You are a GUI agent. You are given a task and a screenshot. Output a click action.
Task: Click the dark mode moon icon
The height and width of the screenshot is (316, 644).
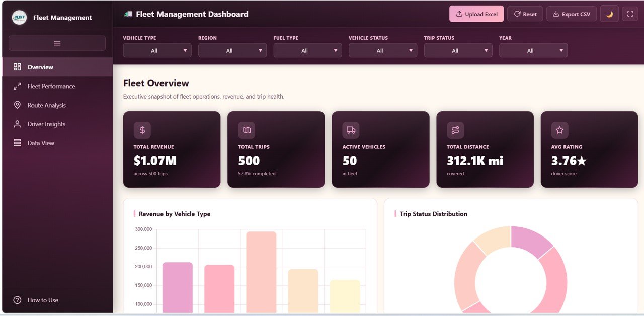click(609, 14)
